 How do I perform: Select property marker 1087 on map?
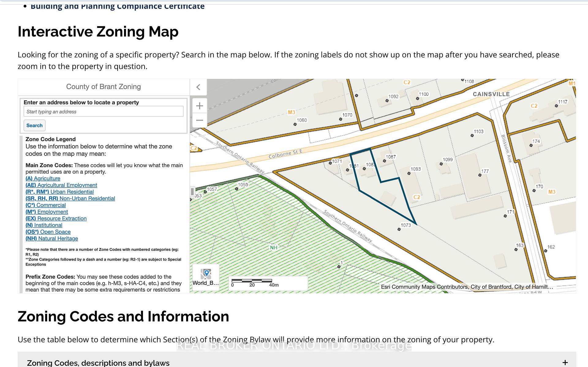click(x=385, y=161)
